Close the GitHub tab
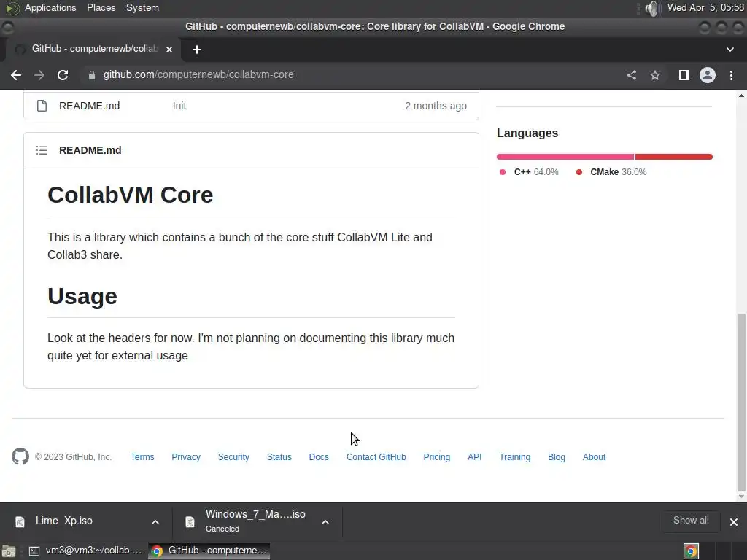The image size is (747, 560). coord(169,49)
